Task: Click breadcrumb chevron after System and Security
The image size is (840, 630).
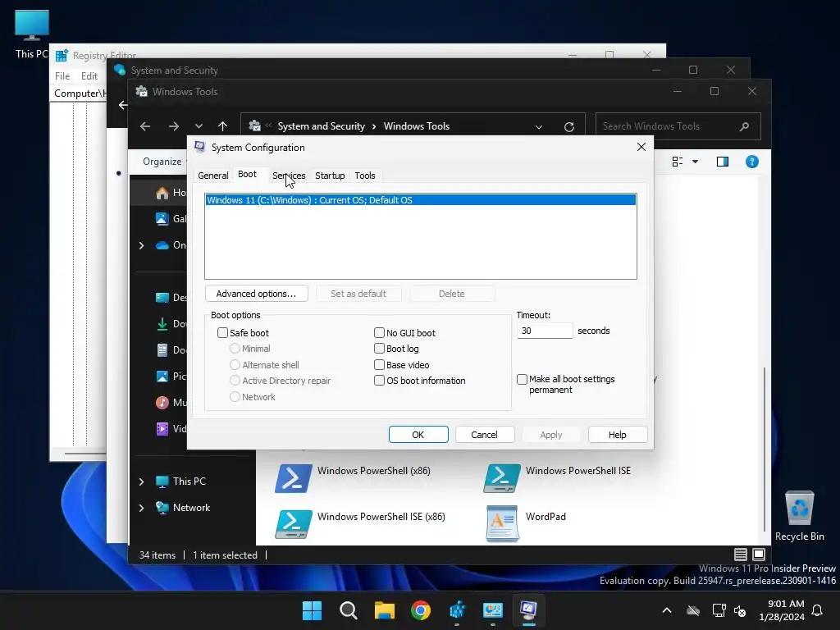Action: (373, 126)
